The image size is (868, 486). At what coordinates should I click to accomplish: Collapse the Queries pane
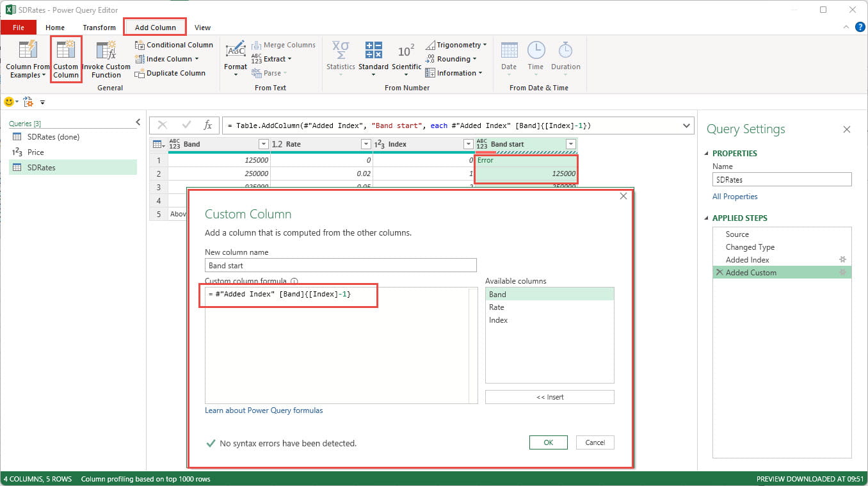point(138,122)
